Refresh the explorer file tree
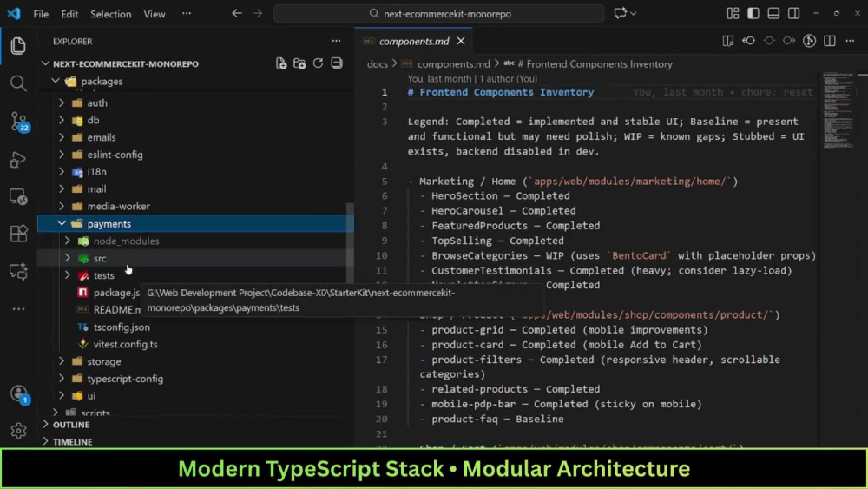868x489 pixels. tap(318, 63)
